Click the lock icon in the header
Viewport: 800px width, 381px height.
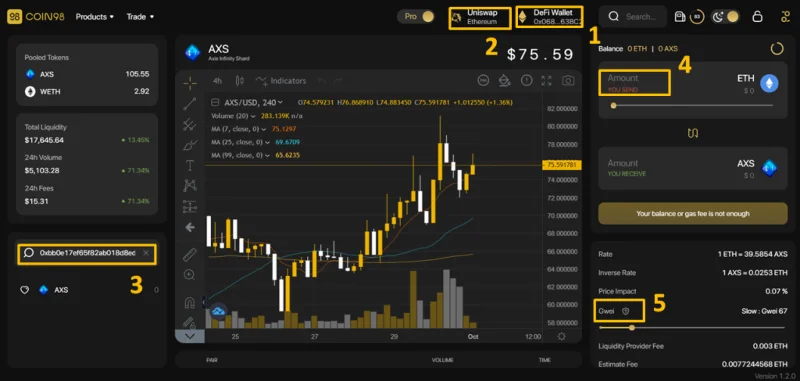tap(758, 17)
